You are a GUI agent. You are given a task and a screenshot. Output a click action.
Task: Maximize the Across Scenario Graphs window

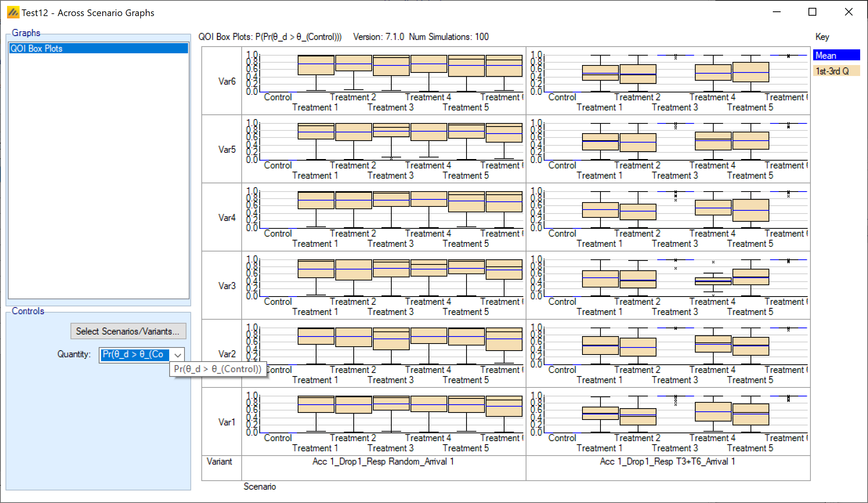coord(812,12)
